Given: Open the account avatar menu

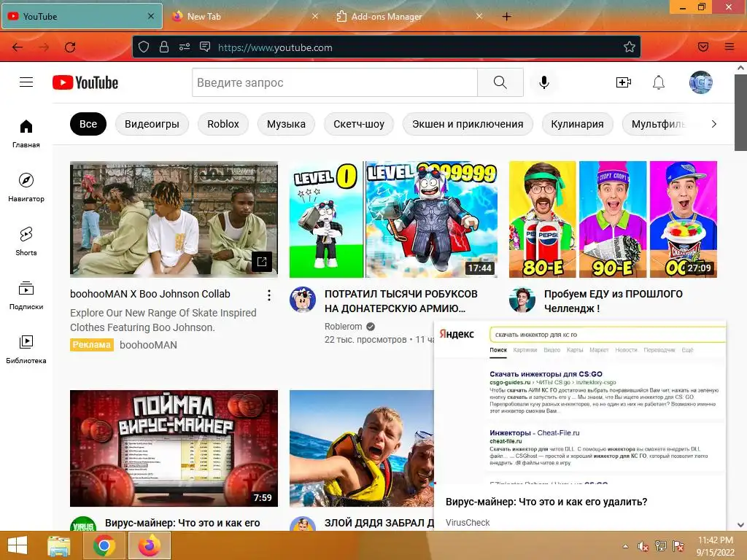Looking at the screenshot, I should point(700,82).
